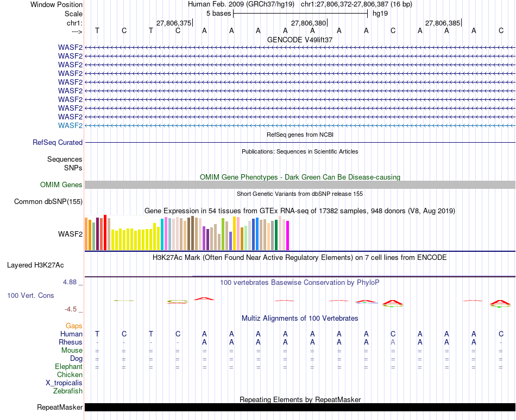
Task: Click the cyan GTEx expression bar
Action: point(162,234)
